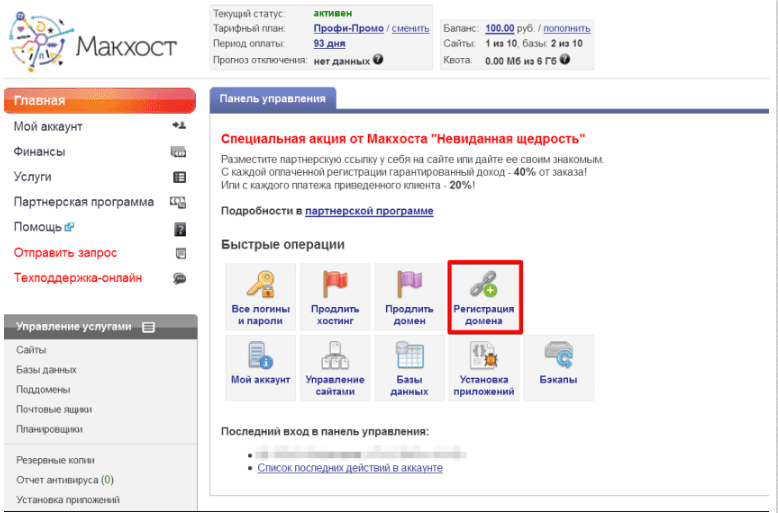Screen dimensions: 778x513
Task: Click the help icon next to Прогноз отключения
Action: click(x=378, y=60)
